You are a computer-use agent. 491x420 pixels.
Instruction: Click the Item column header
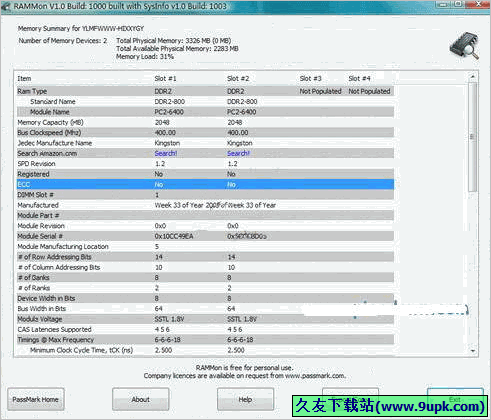(x=24, y=79)
